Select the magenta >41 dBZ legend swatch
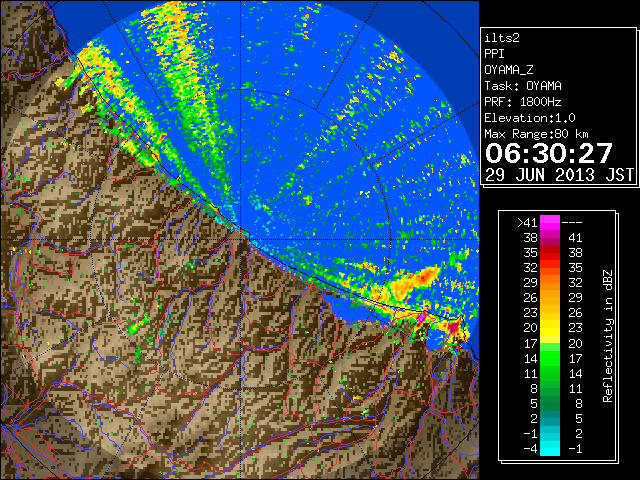Screen dimensions: 640x480 tap(550, 222)
